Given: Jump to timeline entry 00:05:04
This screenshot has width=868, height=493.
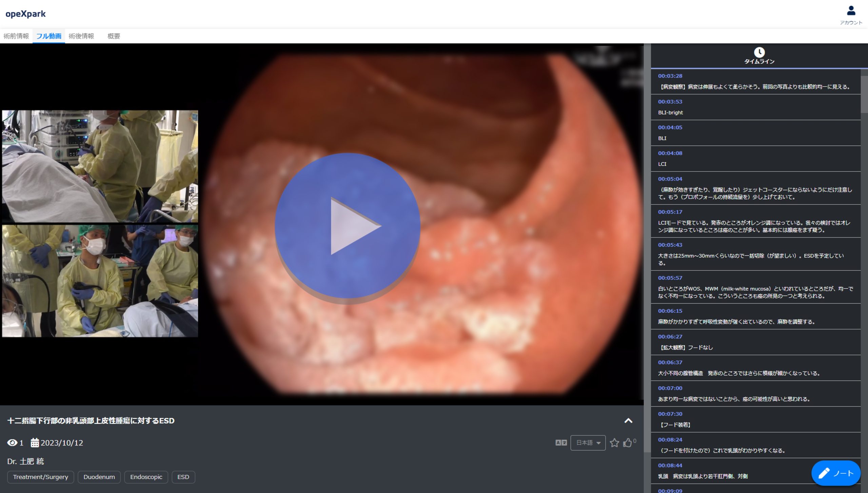Looking at the screenshot, I should [755, 188].
